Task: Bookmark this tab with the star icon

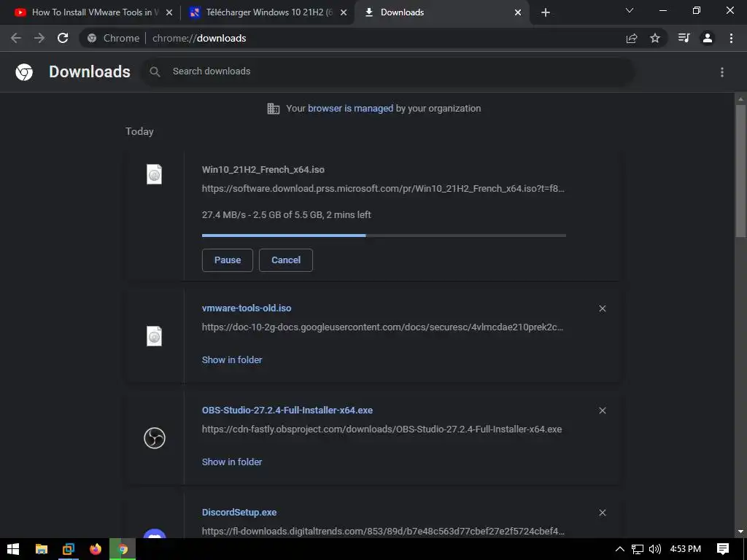Action: [x=655, y=38]
